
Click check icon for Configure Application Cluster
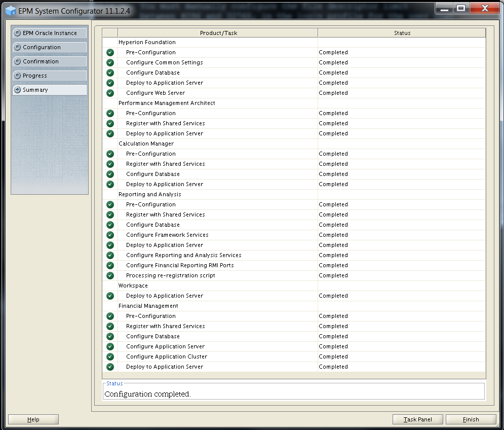click(x=110, y=356)
